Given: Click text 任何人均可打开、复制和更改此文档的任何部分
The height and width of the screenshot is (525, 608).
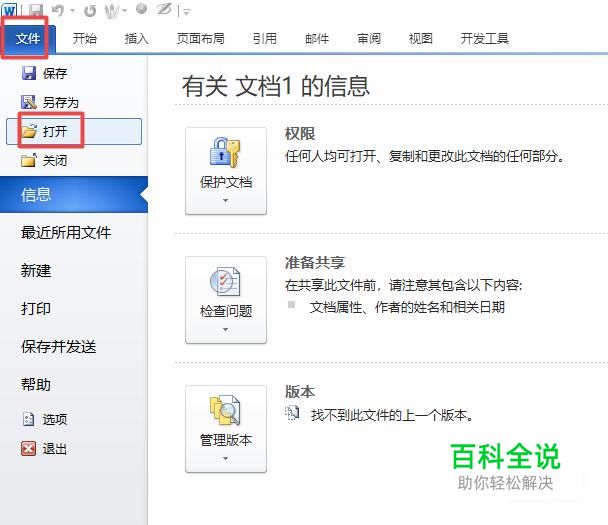Looking at the screenshot, I should coord(425,156).
